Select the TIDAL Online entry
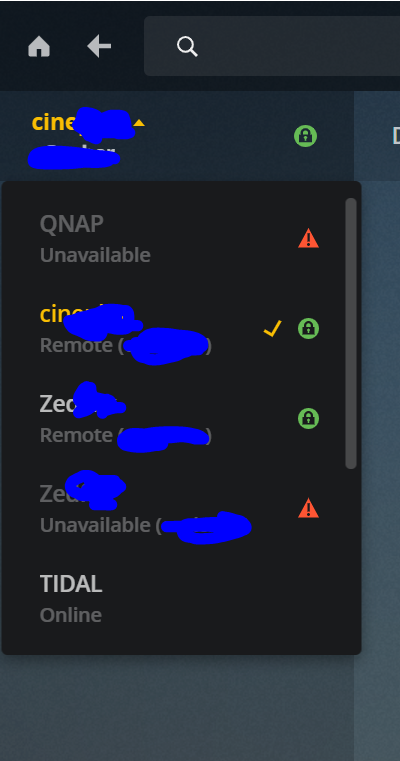This screenshot has width=400, height=761. [181, 599]
